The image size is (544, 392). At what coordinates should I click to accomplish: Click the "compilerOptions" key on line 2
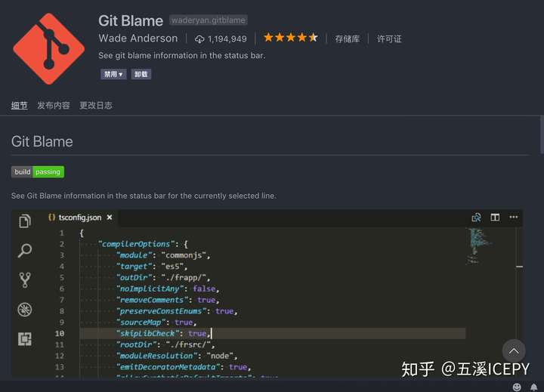pyautogui.click(x=136, y=244)
